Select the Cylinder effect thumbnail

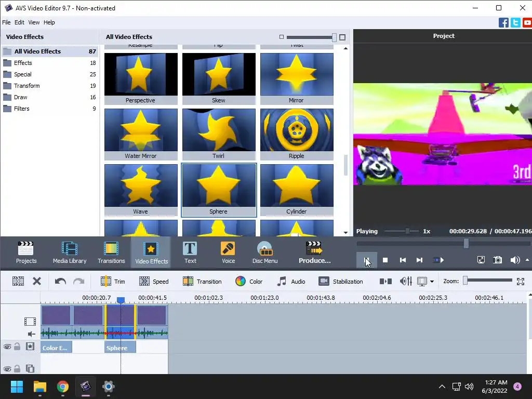point(297,190)
